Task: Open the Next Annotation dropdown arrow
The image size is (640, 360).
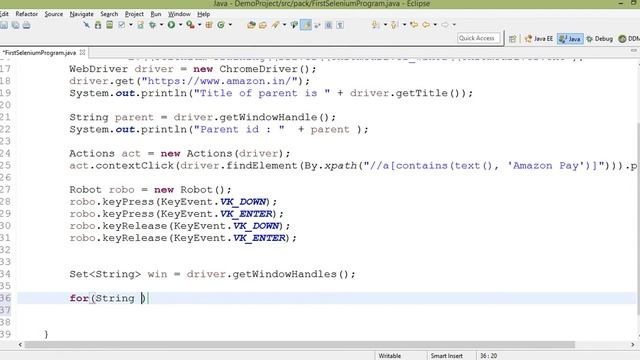Action: coord(385,24)
